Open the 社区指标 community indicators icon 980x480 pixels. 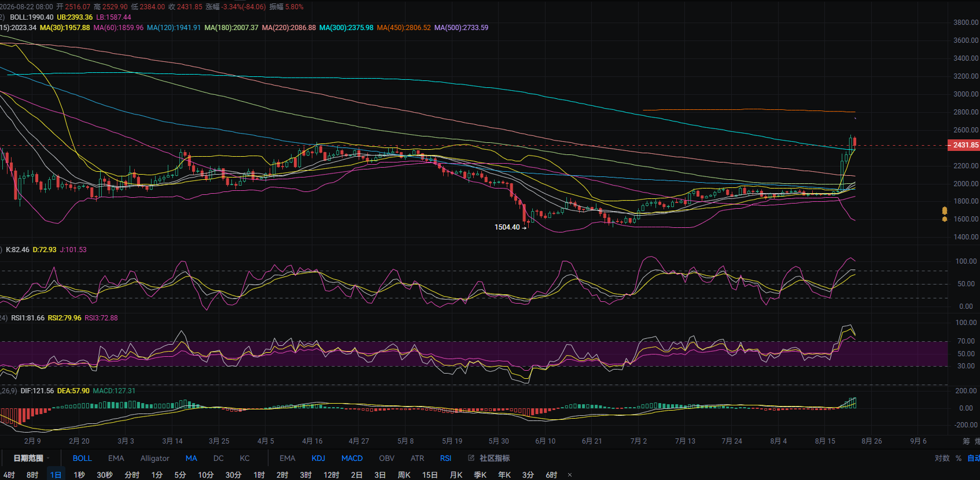point(471,458)
